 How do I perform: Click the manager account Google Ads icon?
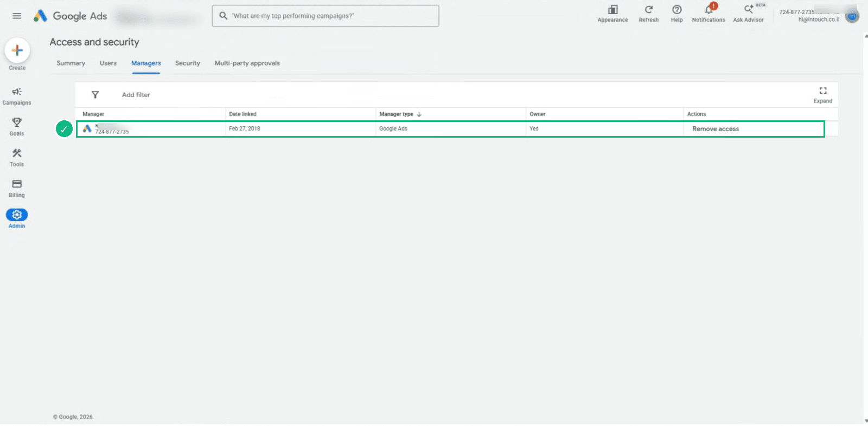click(x=87, y=129)
